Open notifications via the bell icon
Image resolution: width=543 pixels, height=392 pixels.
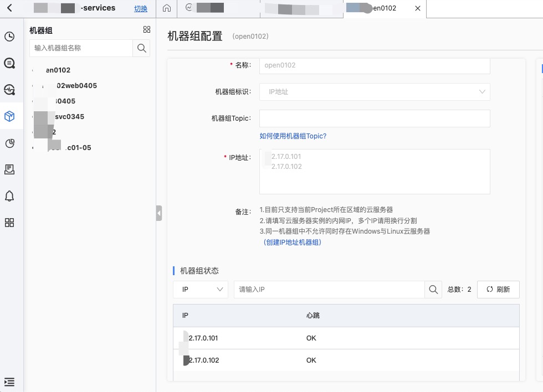(9, 196)
